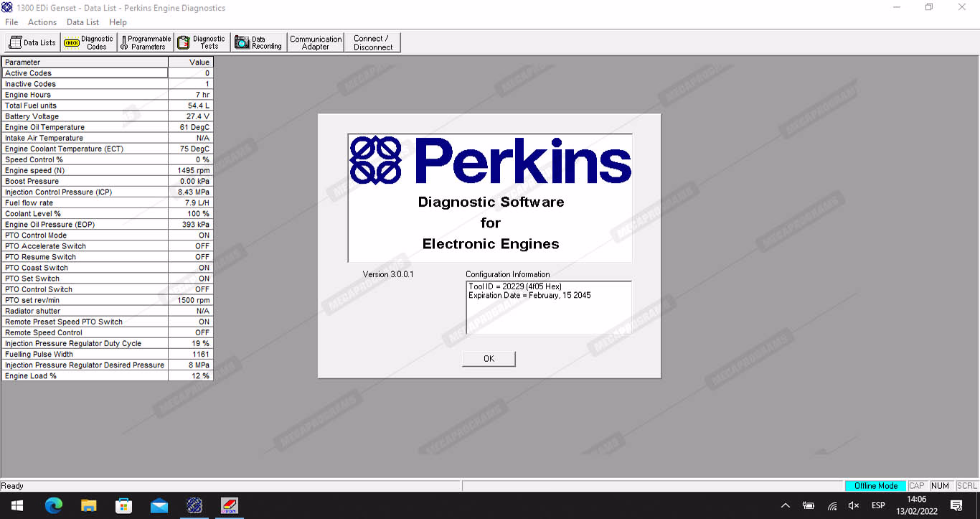Launch Diagnostic Tests from the toolbar
980x519 pixels.
[x=202, y=43]
